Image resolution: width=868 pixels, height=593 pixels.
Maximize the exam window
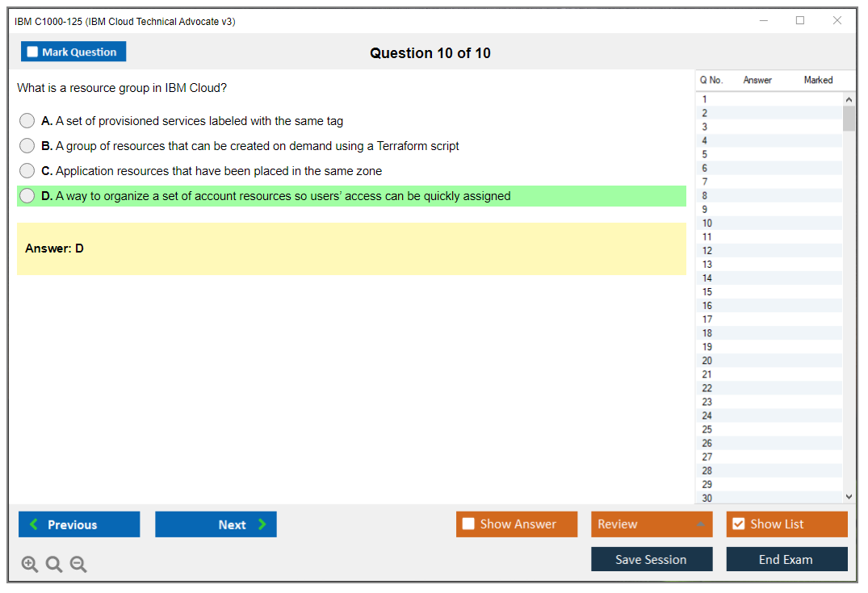[800, 21]
